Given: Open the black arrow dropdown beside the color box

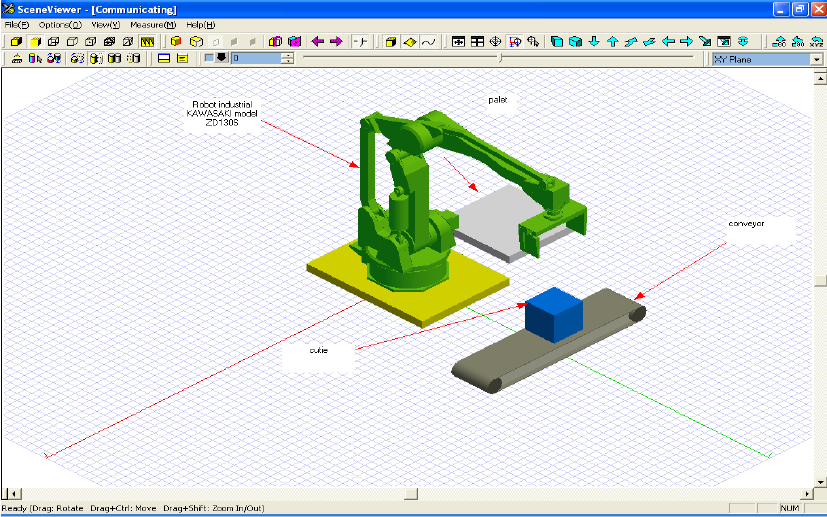Looking at the screenshot, I should point(221,58).
